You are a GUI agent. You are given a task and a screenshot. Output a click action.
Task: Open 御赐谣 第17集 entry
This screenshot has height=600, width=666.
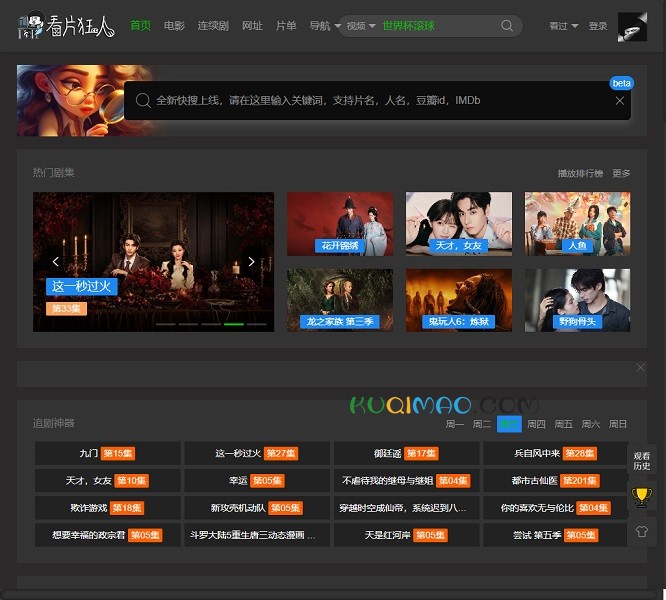tap(406, 454)
